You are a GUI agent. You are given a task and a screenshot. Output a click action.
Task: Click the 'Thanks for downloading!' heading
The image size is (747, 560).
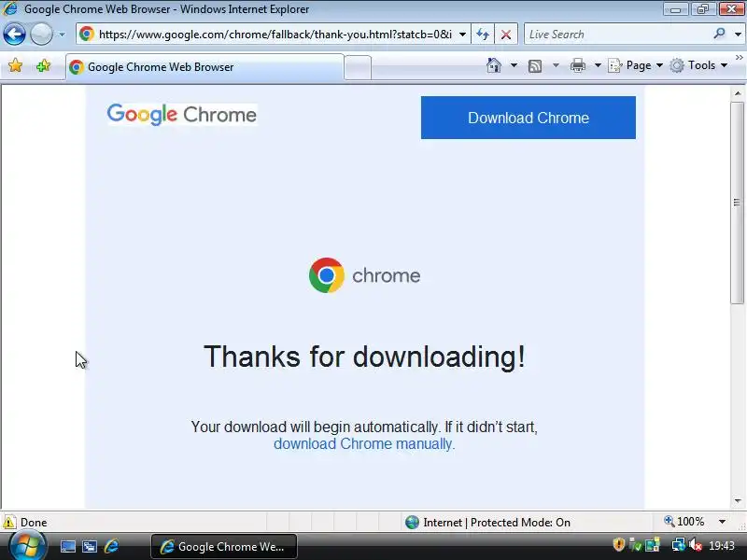[364, 357]
